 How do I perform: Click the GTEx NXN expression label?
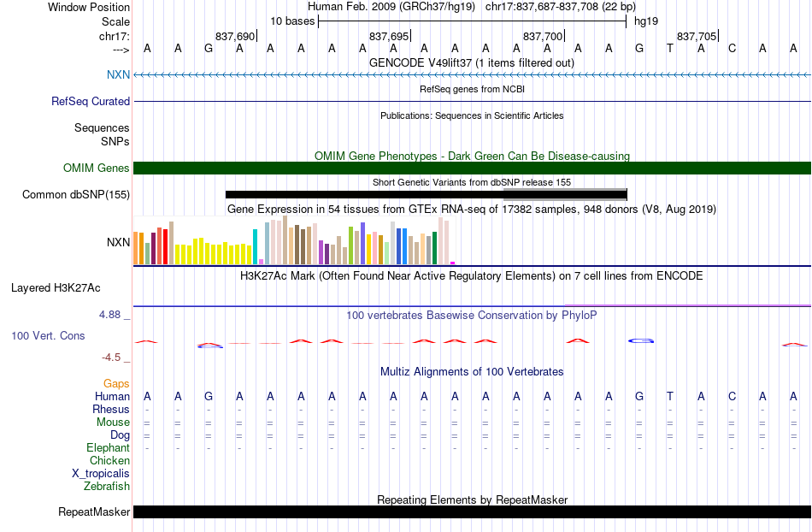[x=118, y=242]
